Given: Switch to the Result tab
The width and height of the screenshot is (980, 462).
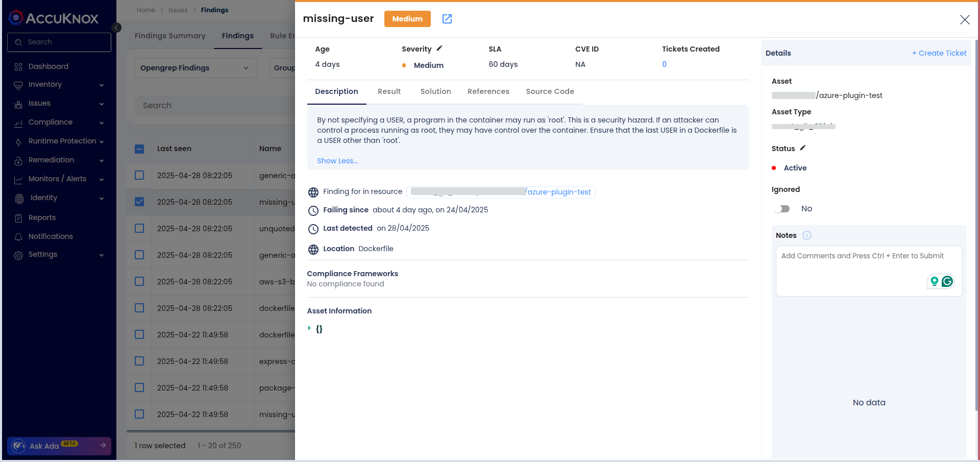Looking at the screenshot, I should click(x=389, y=91).
